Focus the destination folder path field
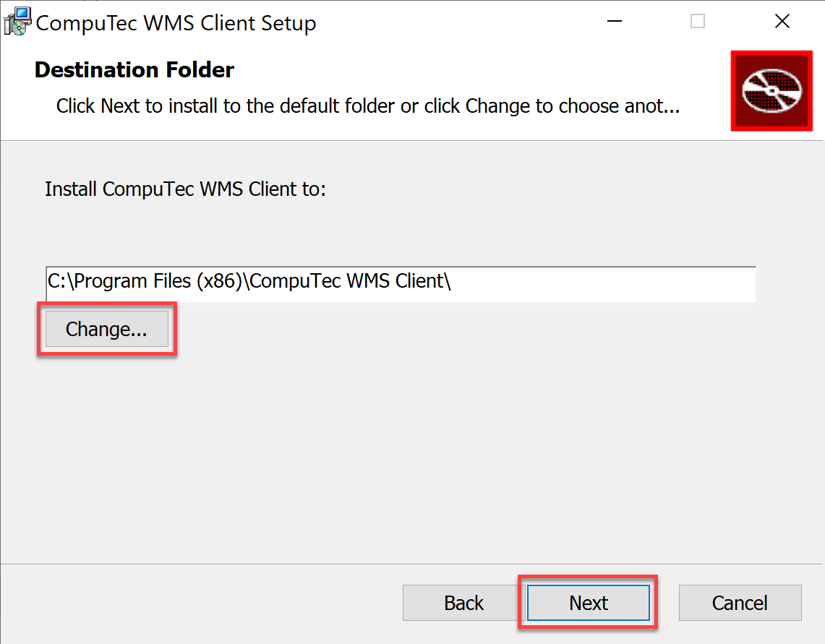The height and width of the screenshot is (644, 825). coord(578,284)
